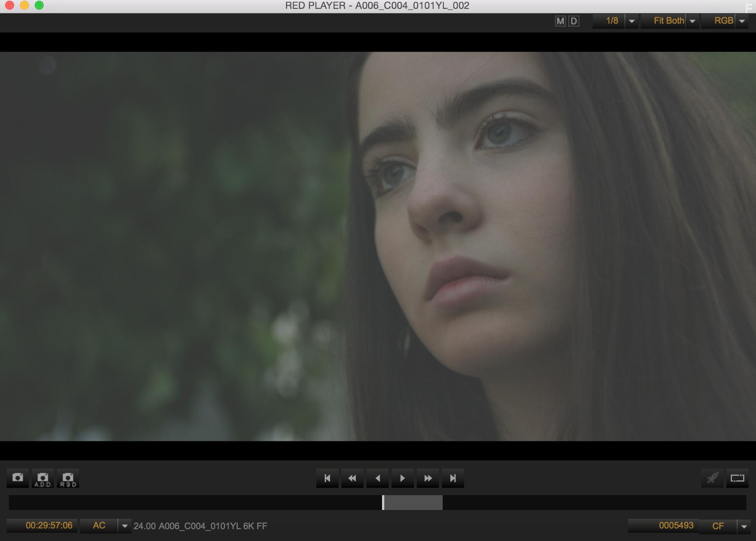Open the 1/8 playback resolution dropdown
This screenshot has width=756, height=541.
[631, 21]
